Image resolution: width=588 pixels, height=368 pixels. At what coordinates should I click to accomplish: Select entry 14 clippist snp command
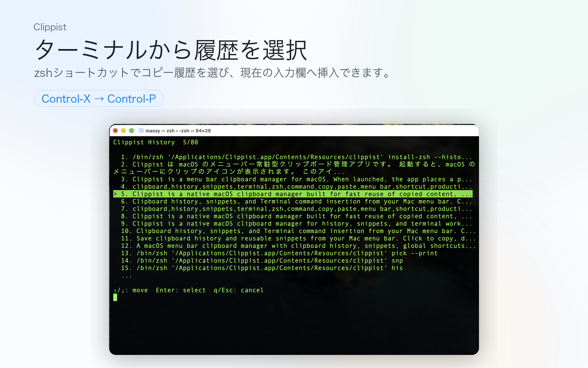point(262,260)
